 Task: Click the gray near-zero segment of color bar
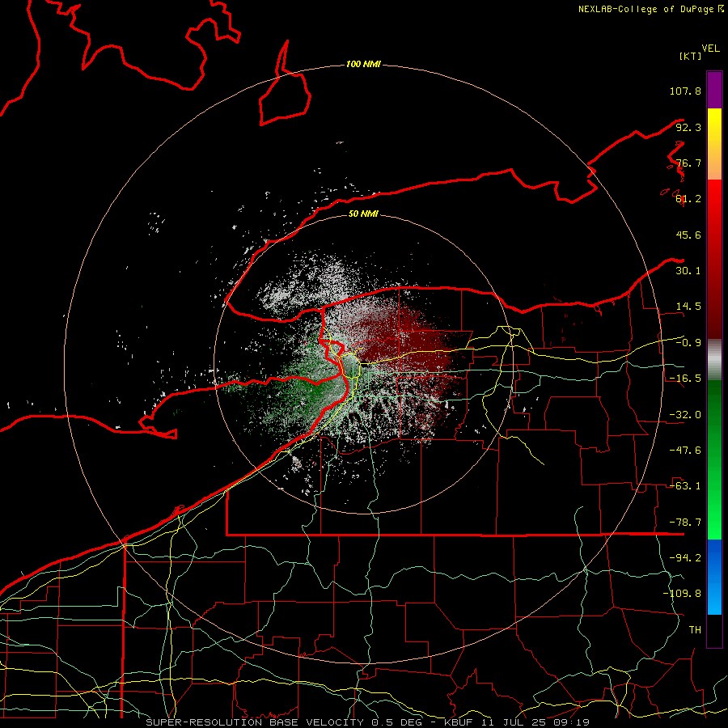point(714,360)
